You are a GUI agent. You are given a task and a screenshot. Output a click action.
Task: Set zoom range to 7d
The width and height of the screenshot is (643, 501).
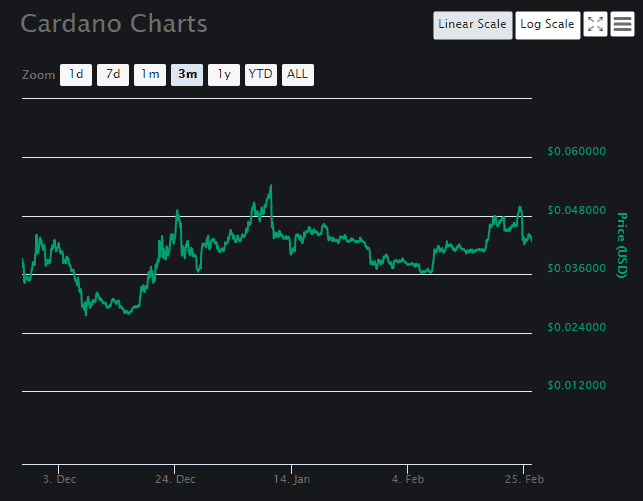pyautogui.click(x=113, y=75)
